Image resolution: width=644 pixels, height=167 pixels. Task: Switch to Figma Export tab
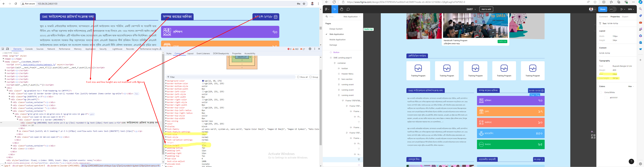[x=625, y=17]
